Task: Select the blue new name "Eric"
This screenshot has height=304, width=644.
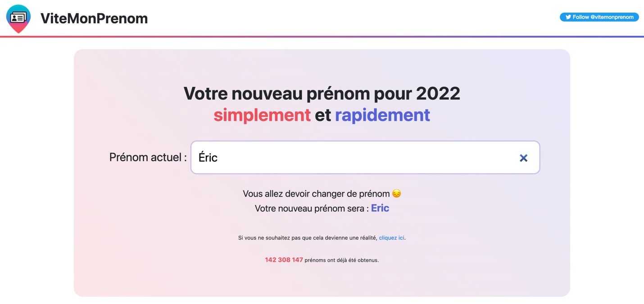Action: pos(380,208)
